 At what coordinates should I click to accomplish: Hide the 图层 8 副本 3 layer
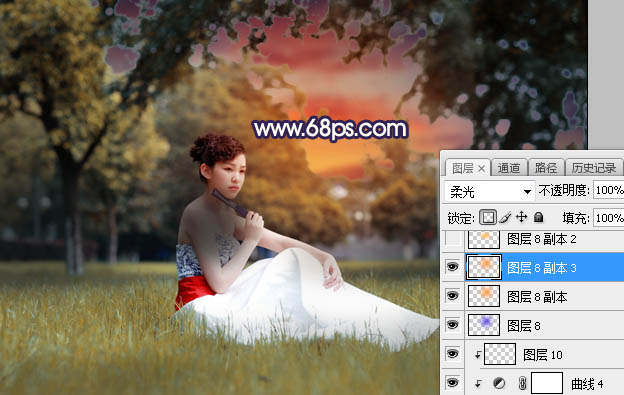tap(452, 267)
